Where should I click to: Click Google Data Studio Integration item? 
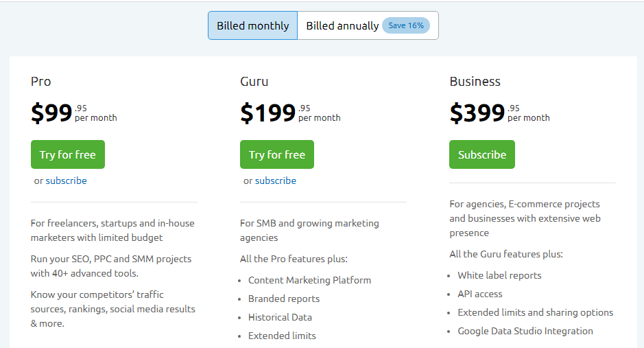click(x=525, y=331)
